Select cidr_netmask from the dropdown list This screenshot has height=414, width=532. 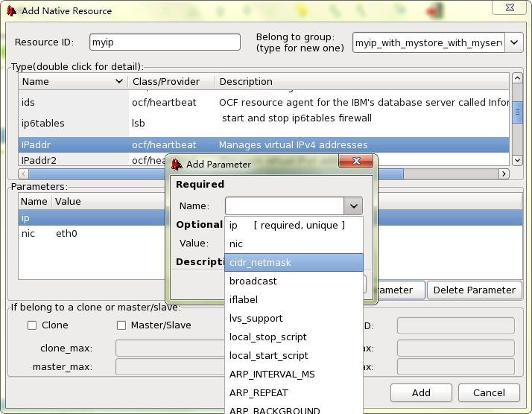click(260, 263)
